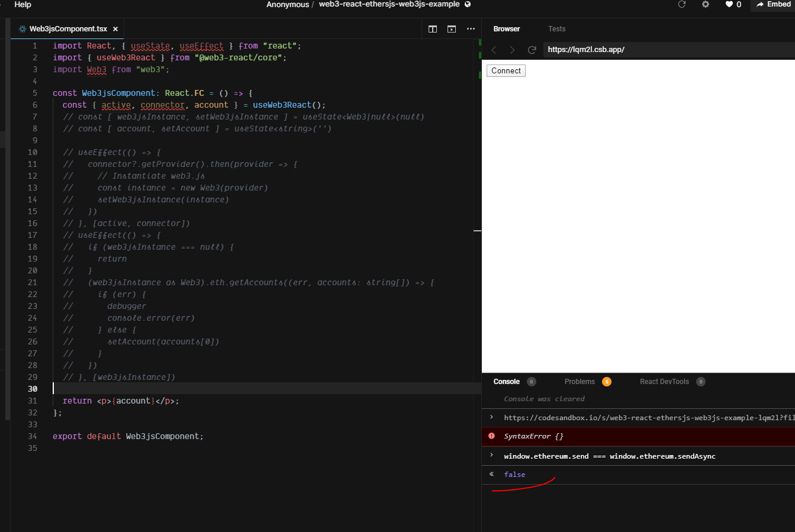Switch to the Tests tab

(556, 28)
